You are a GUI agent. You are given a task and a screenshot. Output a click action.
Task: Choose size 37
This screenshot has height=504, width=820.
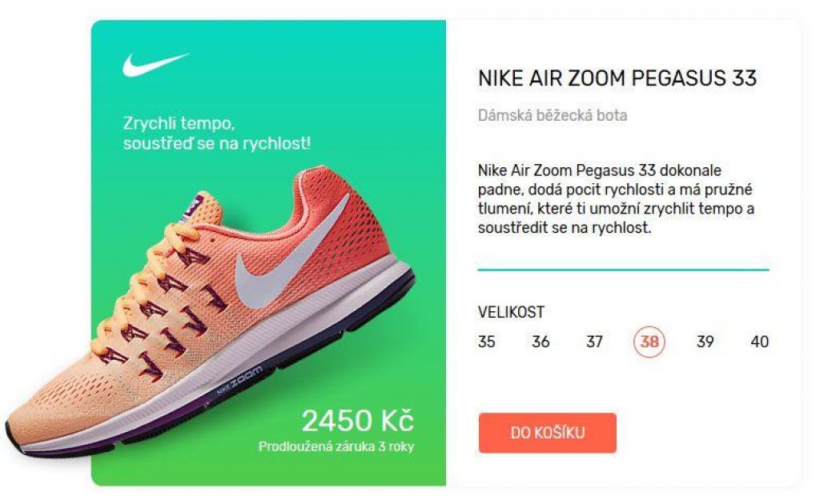coord(594,342)
